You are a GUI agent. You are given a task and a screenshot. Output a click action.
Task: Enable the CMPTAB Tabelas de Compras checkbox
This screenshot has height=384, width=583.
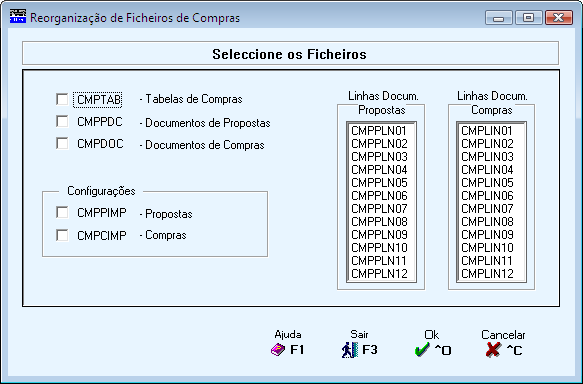pos(62,99)
